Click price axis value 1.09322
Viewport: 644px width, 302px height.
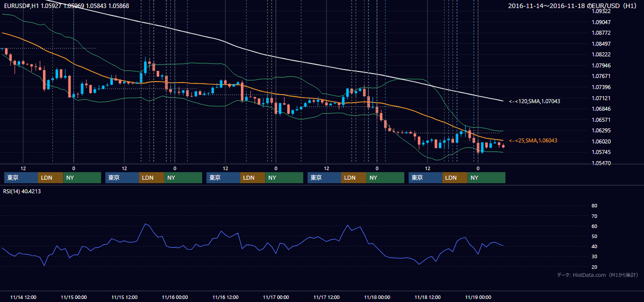601,11
